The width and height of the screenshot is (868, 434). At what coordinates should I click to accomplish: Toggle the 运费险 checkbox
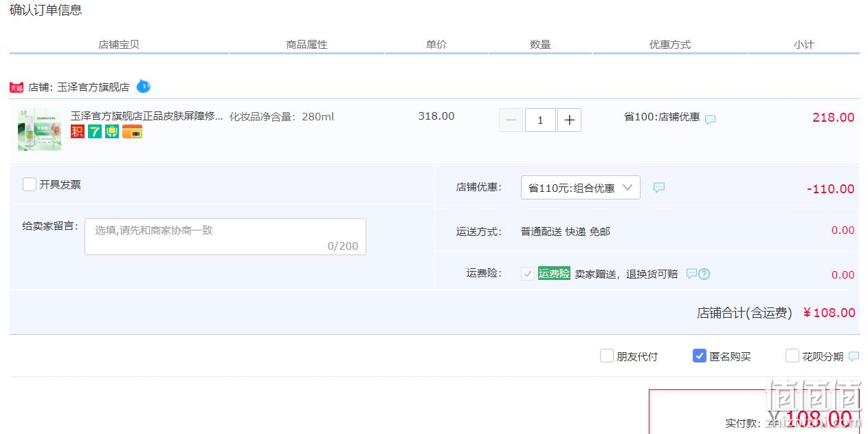pyautogui.click(x=528, y=274)
